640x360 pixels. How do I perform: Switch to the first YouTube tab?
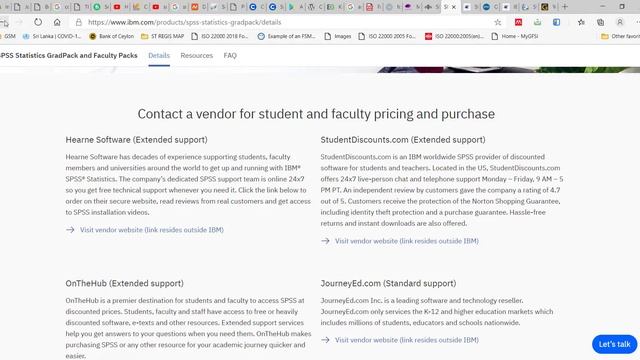click(117, 7)
